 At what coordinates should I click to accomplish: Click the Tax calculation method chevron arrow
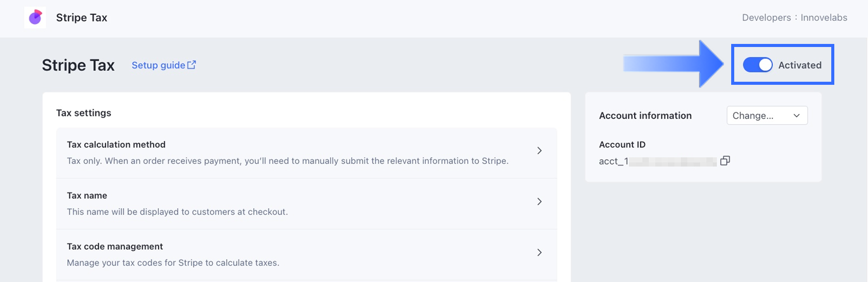[539, 151]
